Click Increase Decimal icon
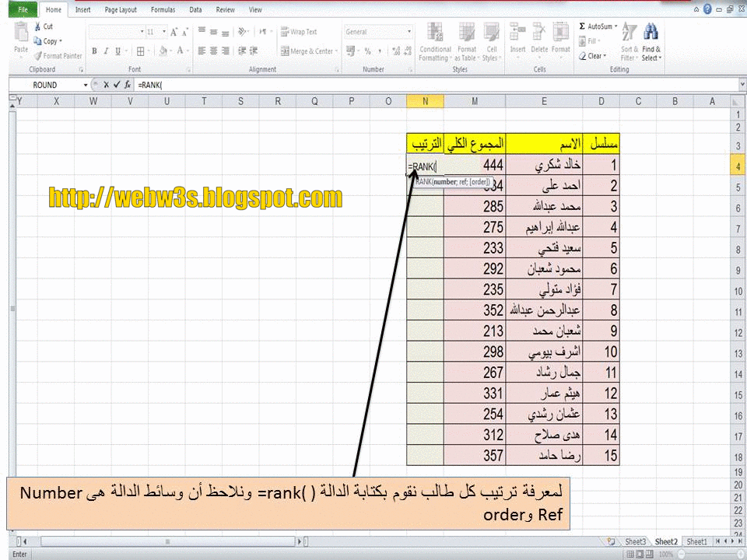 tap(396, 51)
